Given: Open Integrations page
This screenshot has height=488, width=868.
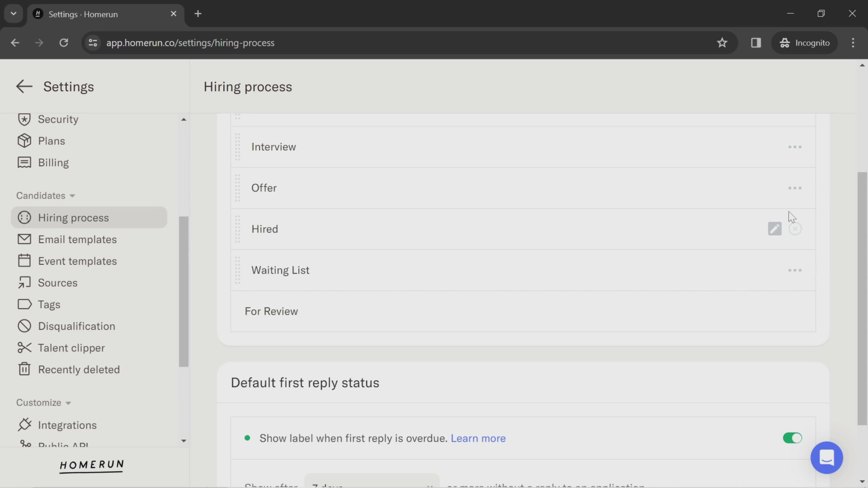Looking at the screenshot, I should (x=67, y=425).
